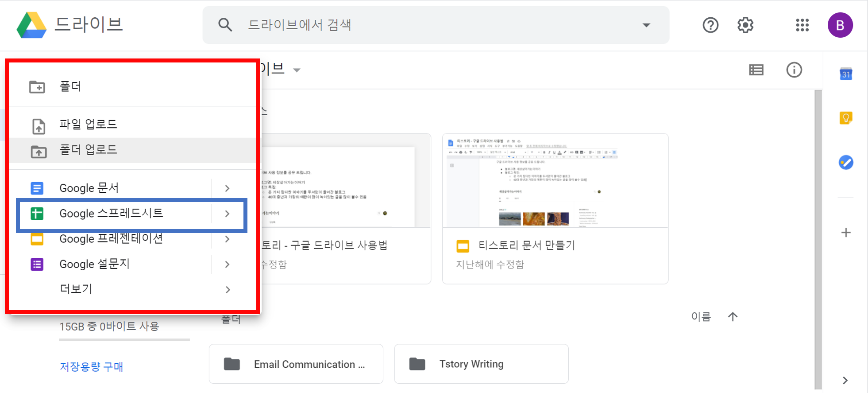Select Google 문서 menu item
Image resolution: width=868 pixels, height=393 pixels.
[133, 188]
